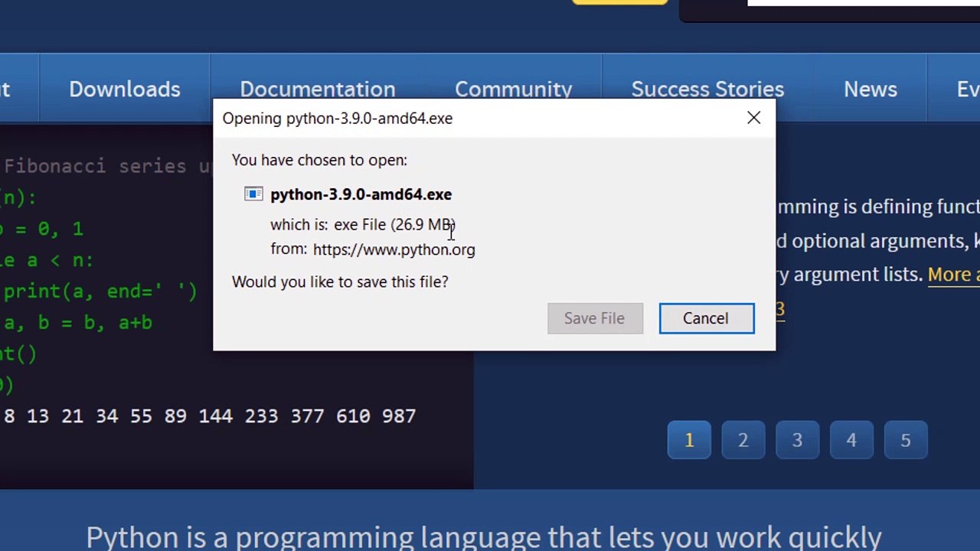The image size is (980, 551).
Task: Select the python-3.9.0-amd64.exe file name
Action: [361, 194]
